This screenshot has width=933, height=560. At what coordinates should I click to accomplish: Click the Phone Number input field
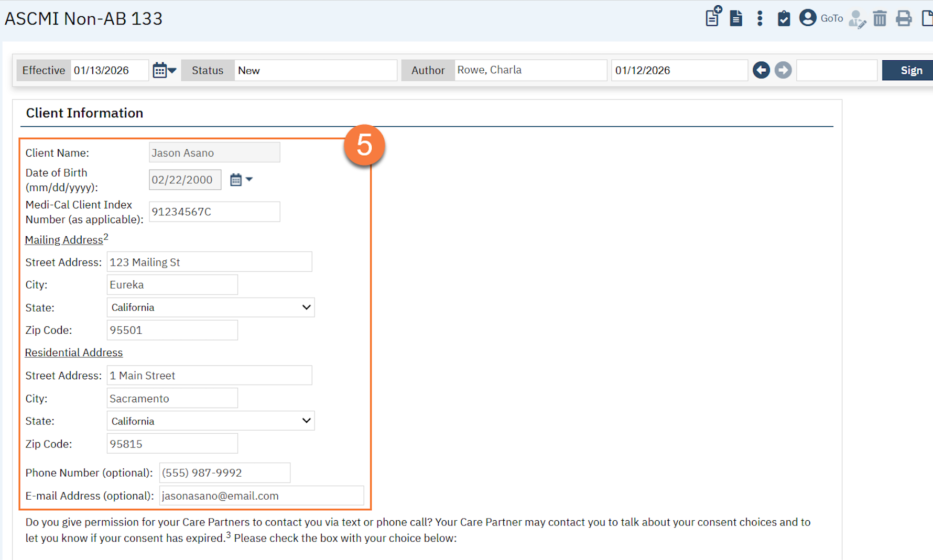click(224, 473)
